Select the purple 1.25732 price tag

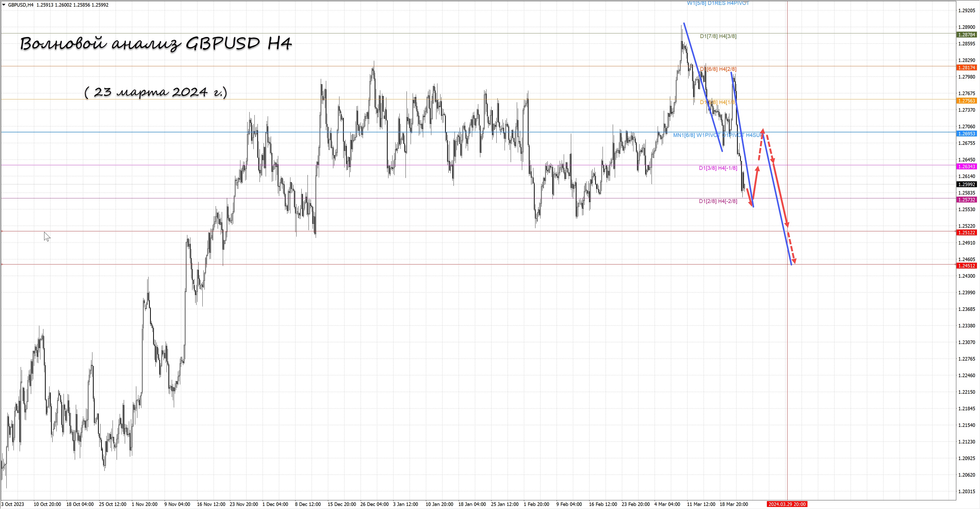coord(966,200)
